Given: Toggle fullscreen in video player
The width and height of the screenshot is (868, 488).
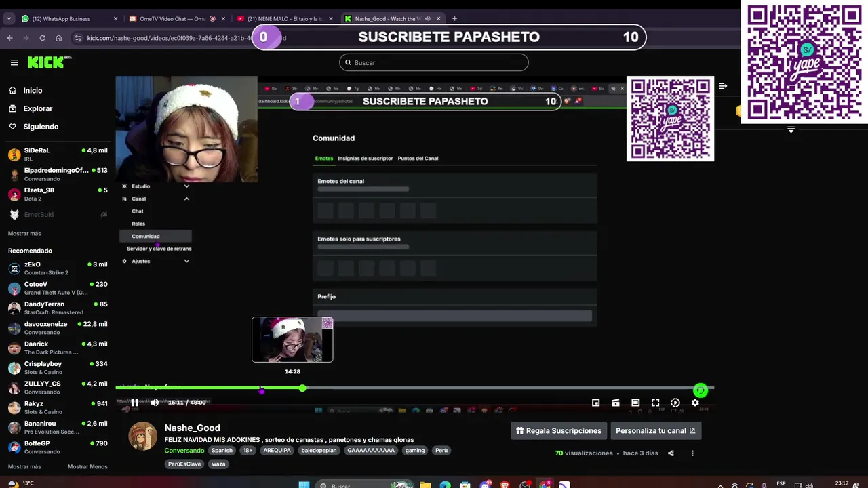Looking at the screenshot, I should pos(655,403).
